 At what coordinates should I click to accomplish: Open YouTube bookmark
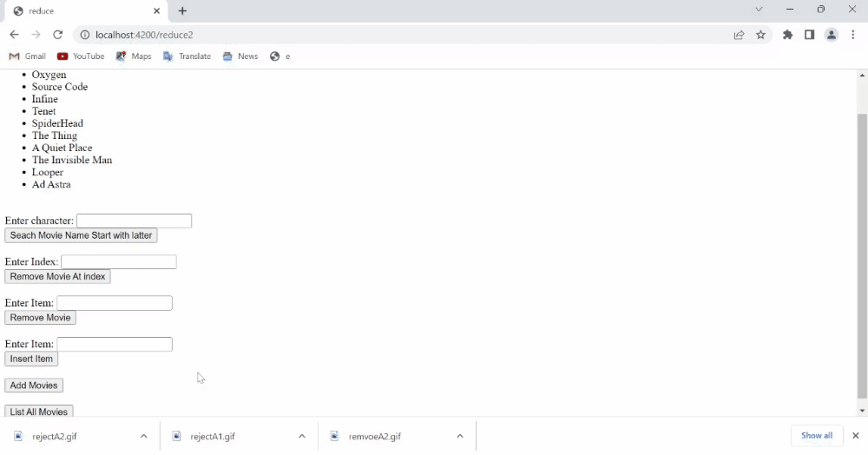(x=81, y=56)
